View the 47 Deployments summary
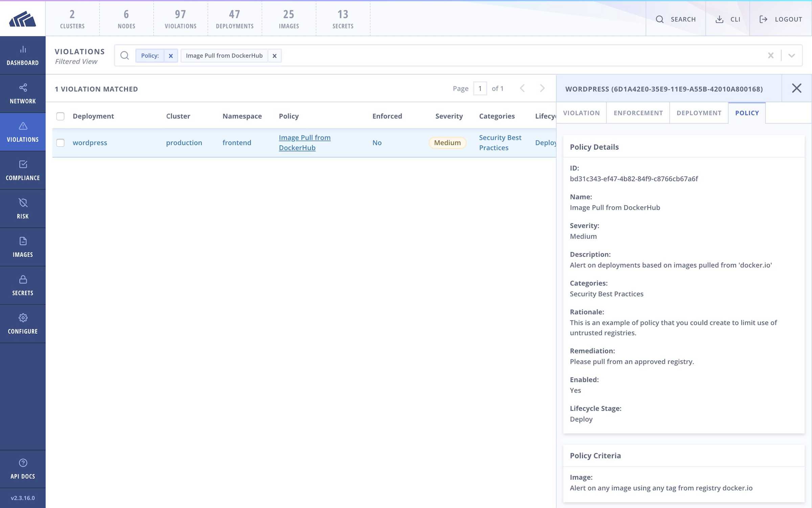This screenshot has width=812, height=508. (x=235, y=19)
